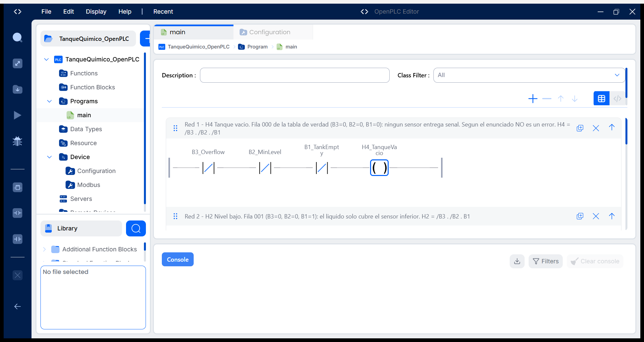Delete Red 2 rung with X icon
The width and height of the screenshot is (644, 342).
(x=596, y=216)
